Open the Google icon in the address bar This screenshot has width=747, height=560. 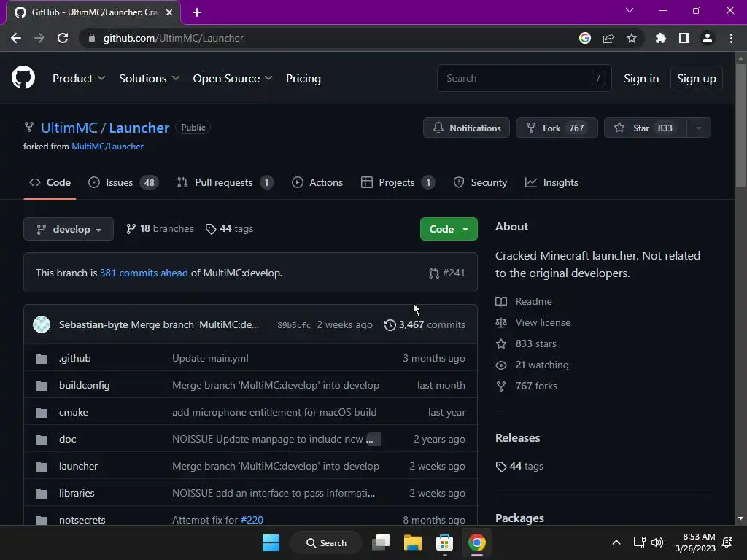(x=585, y=38)
